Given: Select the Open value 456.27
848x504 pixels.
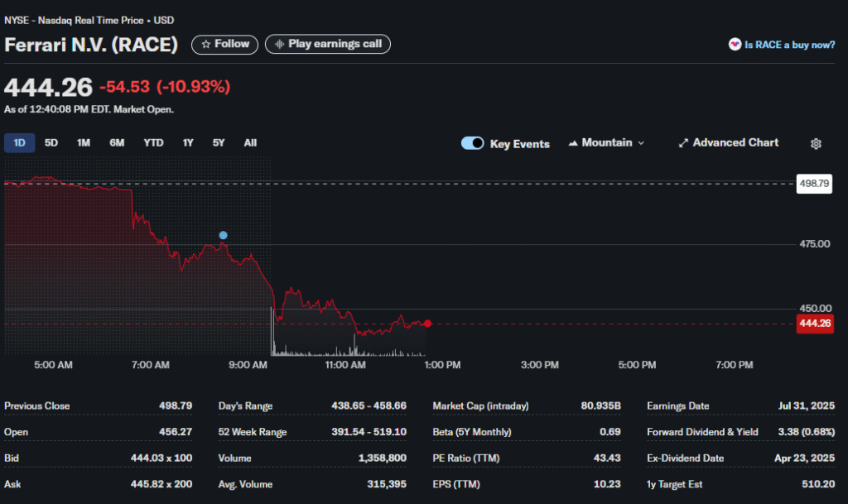Looking at the screenshot, I should pyautogui.click(x=176, y=432).
